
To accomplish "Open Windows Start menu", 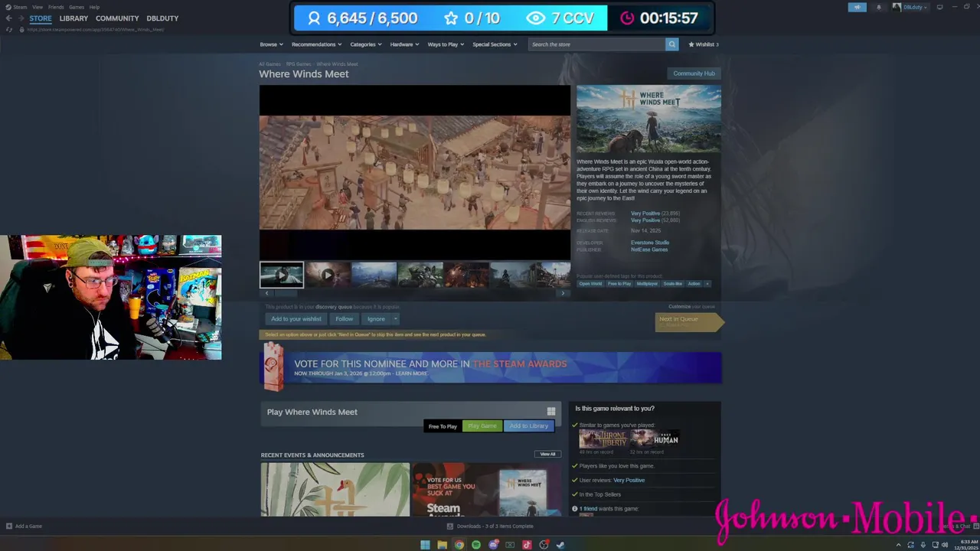I will [425, 545].
